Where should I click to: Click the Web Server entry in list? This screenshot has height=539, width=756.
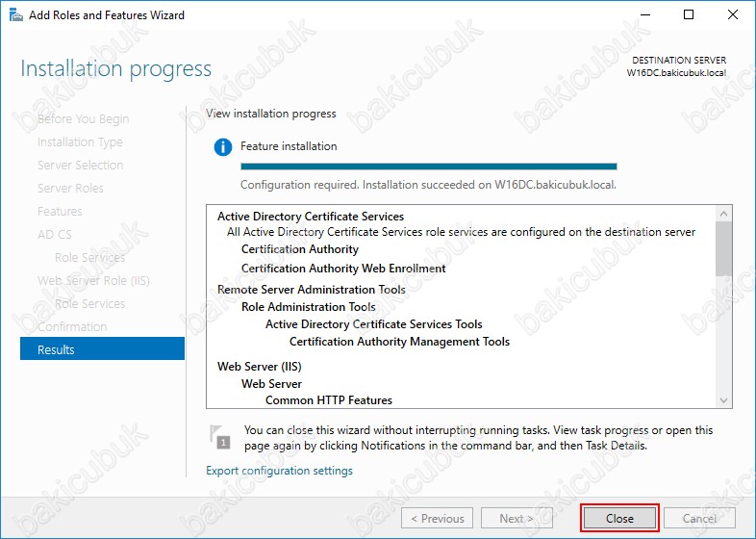[x=271, y=384]
